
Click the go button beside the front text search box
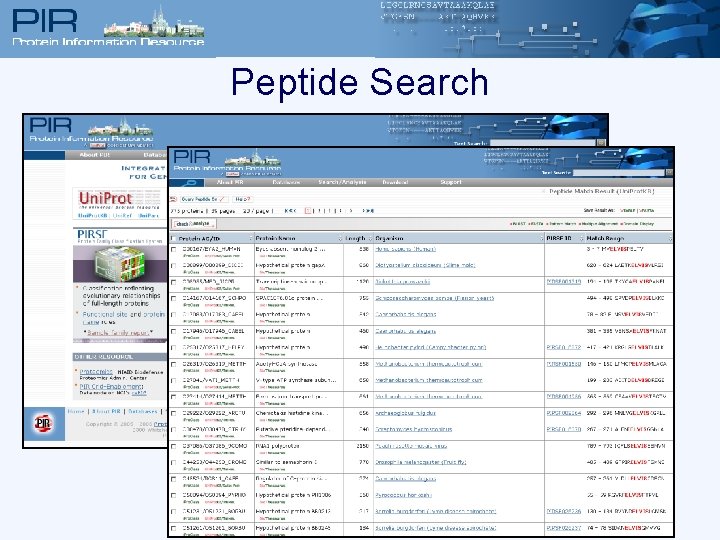click(669, 173)
